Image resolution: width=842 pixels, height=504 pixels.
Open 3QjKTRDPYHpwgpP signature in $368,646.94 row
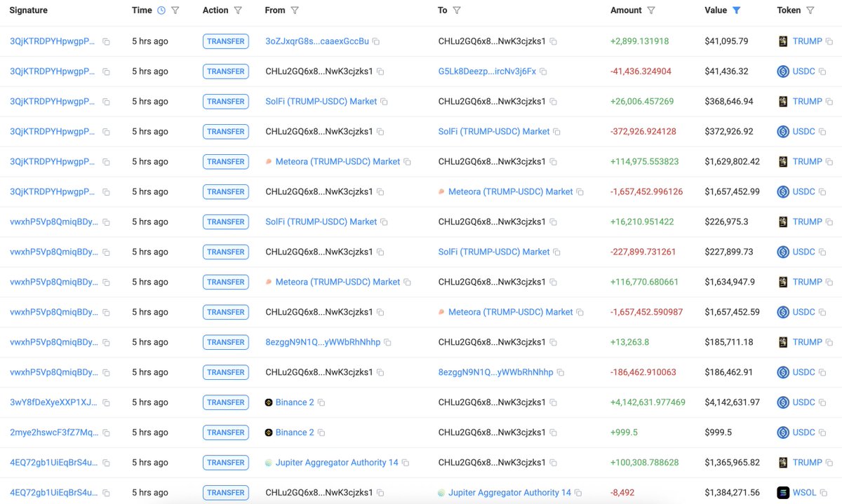[x=53, y=102]
